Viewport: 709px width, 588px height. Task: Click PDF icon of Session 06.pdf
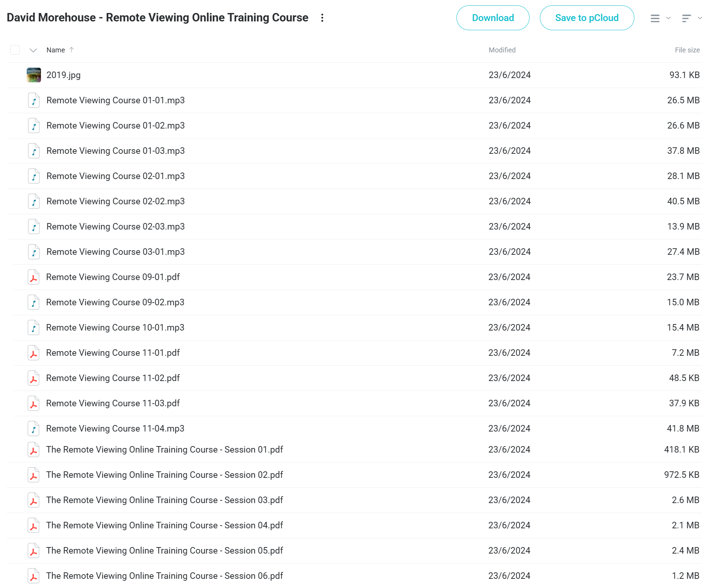point(34,576)
